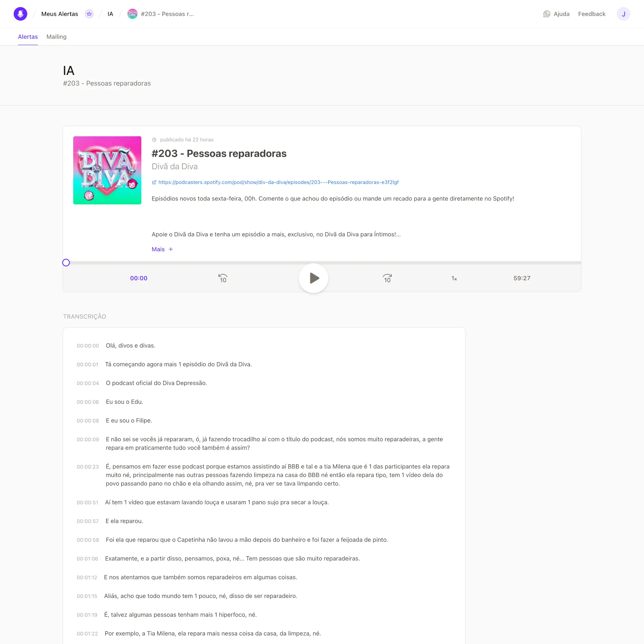Open the Feedback link
The width and height of the screenshot is (644, 644).
(592, 14)
